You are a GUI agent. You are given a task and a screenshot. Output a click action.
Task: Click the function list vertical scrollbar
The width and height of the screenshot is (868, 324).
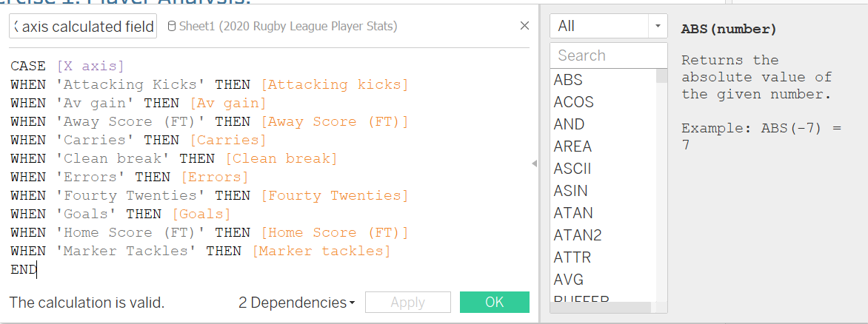tap(662, 185)
